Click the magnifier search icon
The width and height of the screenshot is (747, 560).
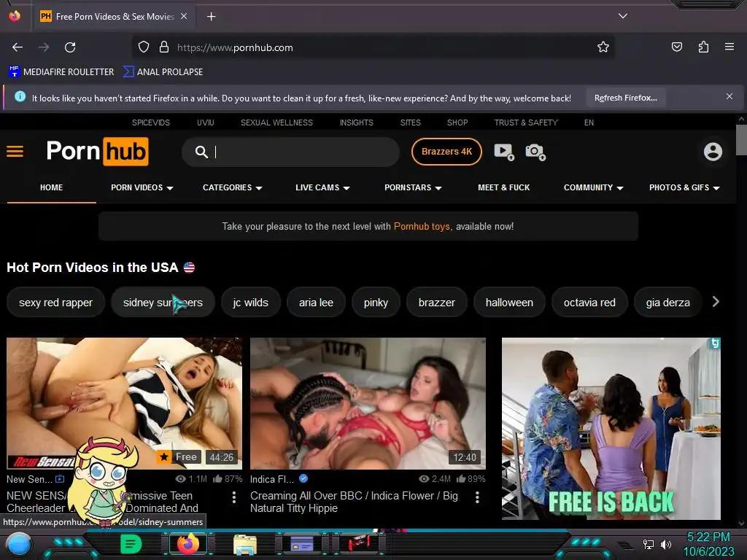[x=201, y=152]
